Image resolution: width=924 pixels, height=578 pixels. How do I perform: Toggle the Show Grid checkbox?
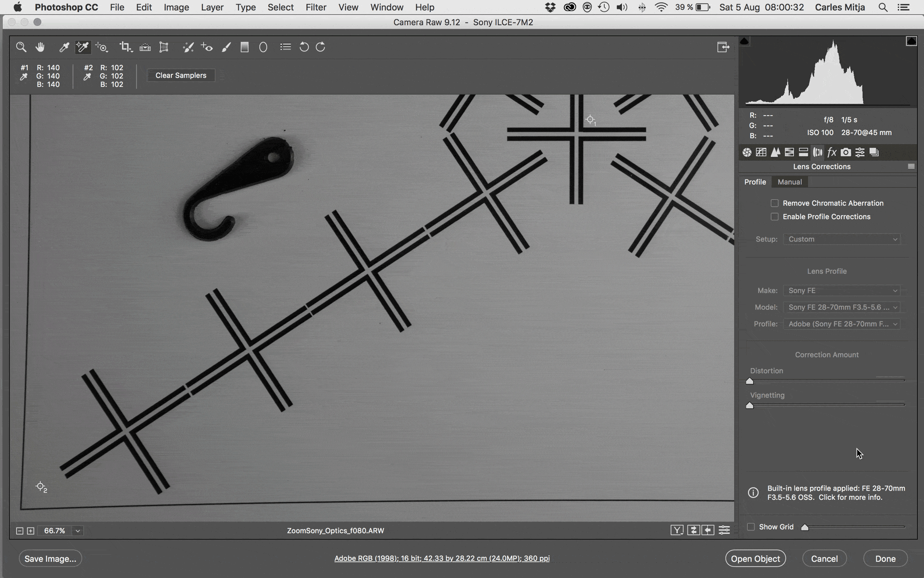[751, 527]
